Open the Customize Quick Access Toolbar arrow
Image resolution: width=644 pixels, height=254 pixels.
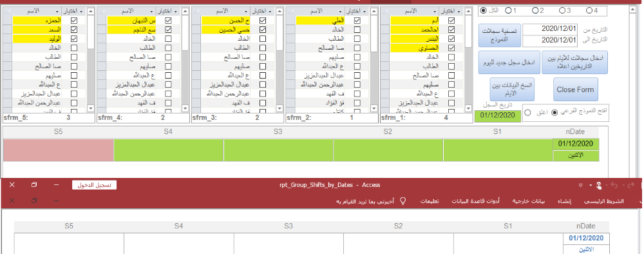pos(580,186)
